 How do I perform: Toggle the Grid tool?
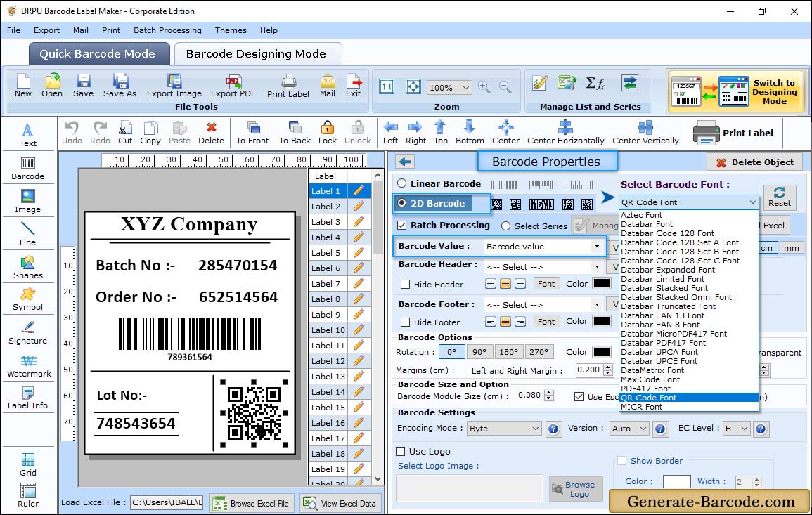point(28,465)
